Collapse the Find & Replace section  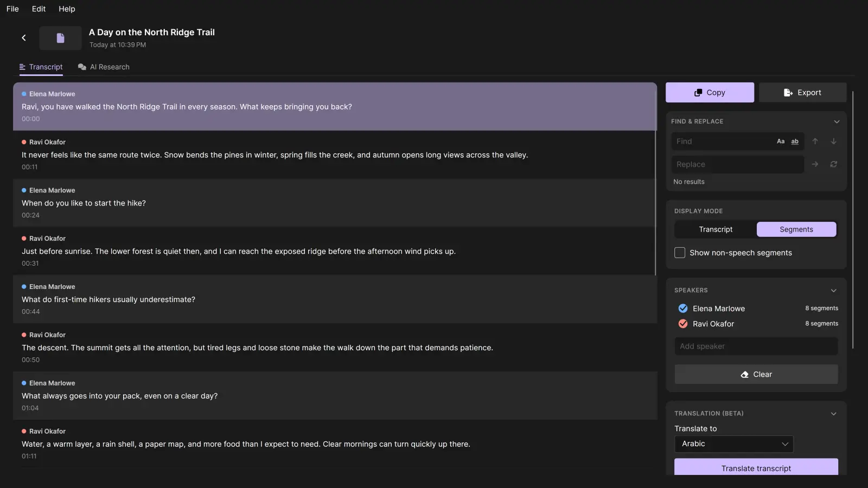pos(837,121)
